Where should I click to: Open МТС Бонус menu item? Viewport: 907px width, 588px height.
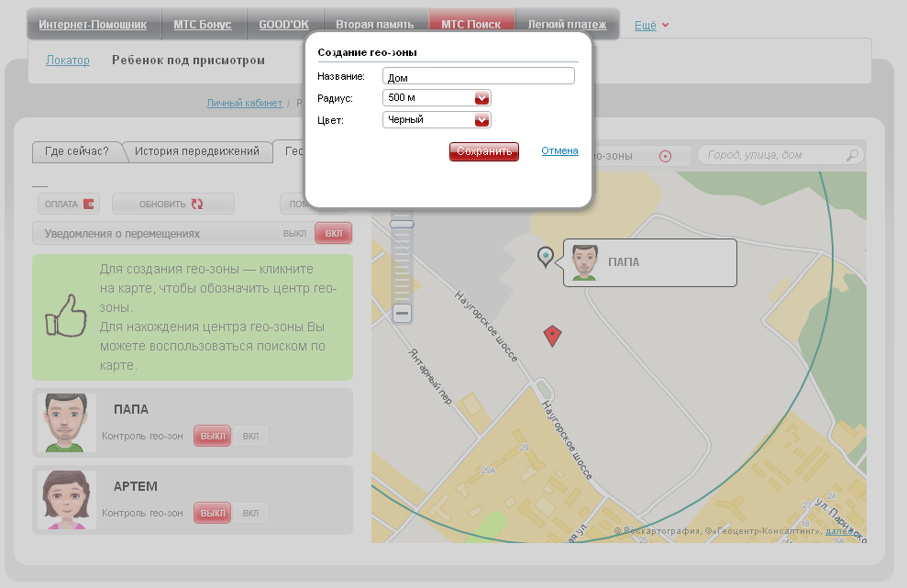(203, 25)
